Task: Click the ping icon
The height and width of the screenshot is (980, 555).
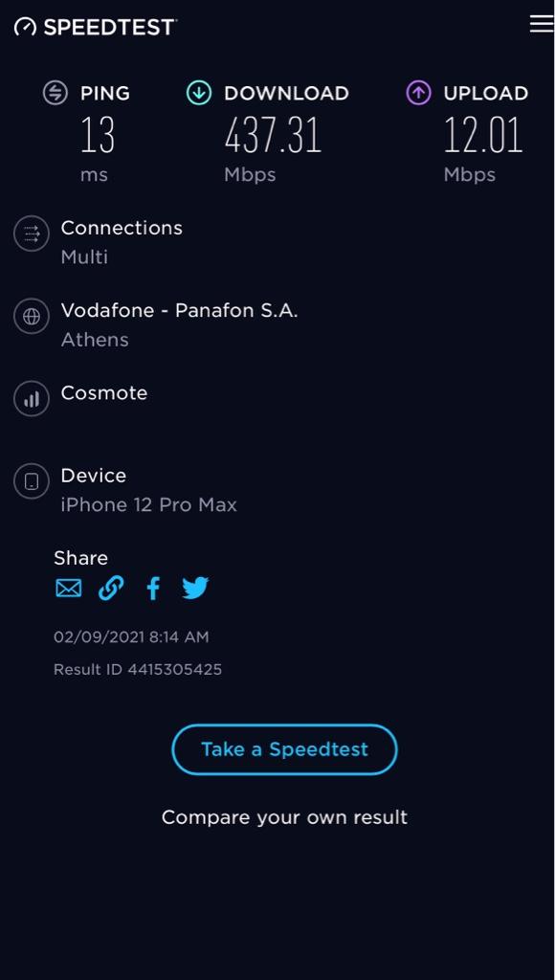Action: [55, 93]
